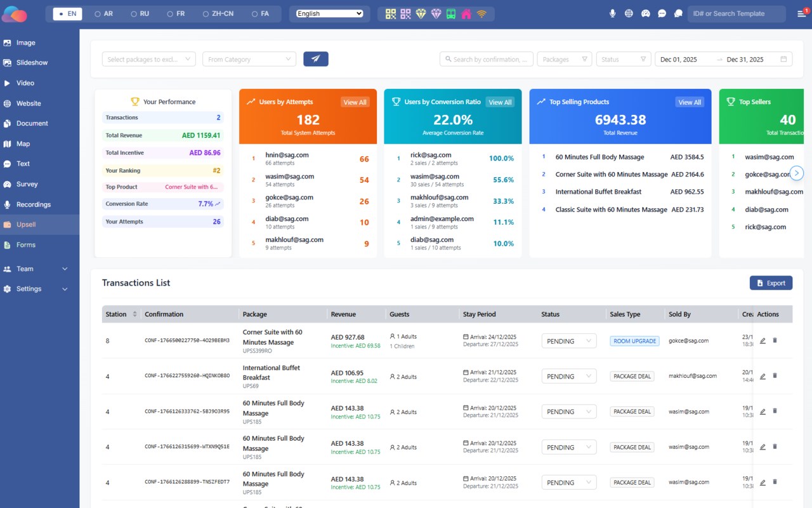Click the pink house icon in toolbar

tap(466, 13)
